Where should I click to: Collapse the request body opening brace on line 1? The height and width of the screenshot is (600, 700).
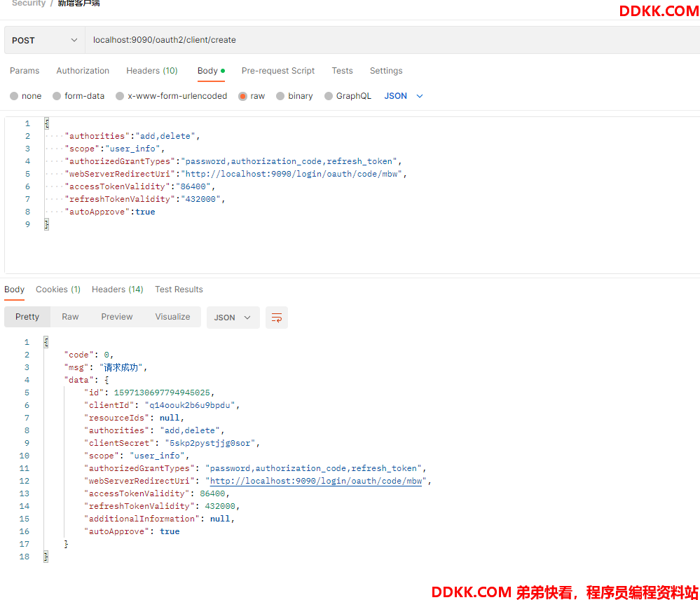pos(46,123)
